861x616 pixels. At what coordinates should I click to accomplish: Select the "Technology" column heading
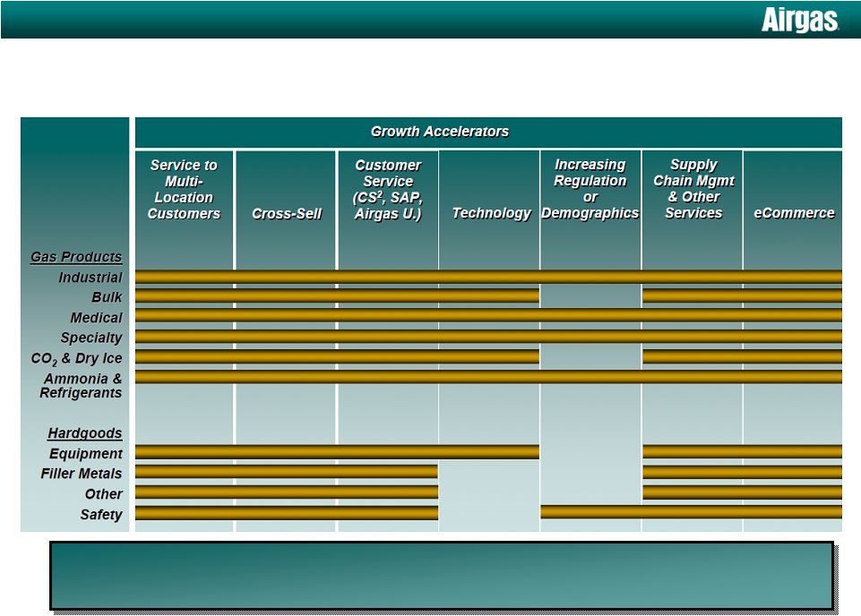click(492, 213)
